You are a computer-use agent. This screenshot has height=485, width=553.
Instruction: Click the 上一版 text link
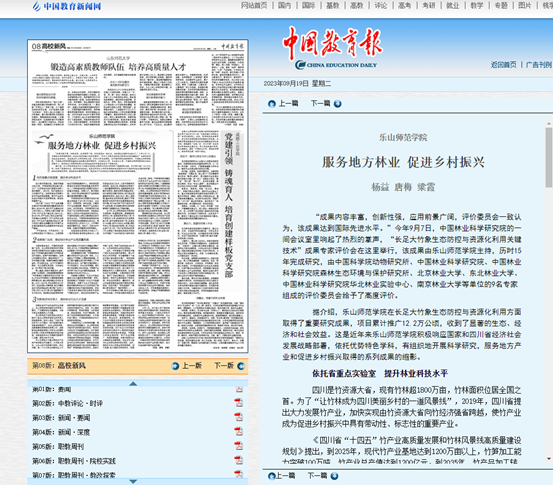[x=192, y=366]
